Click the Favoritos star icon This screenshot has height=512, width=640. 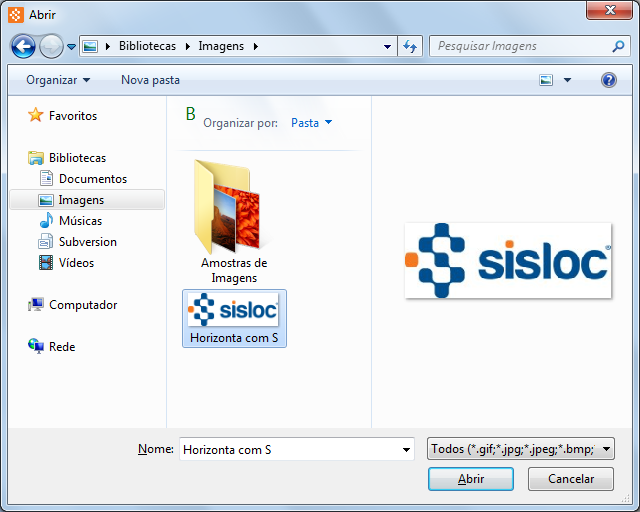[36, 115]
